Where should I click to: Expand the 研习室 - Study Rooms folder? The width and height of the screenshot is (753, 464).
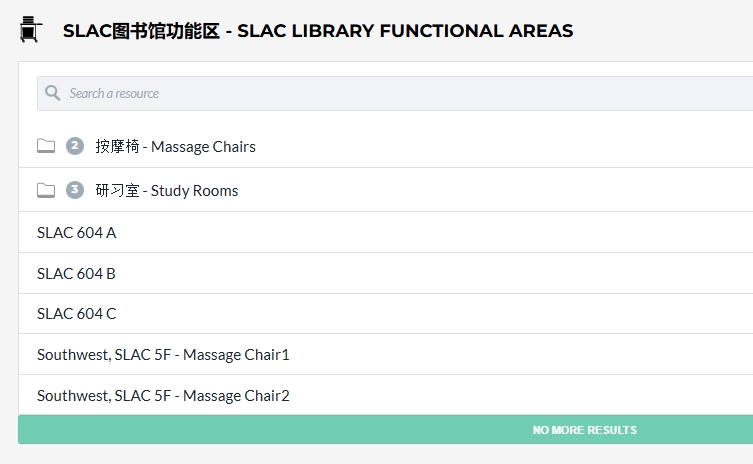(x=386, y=190)
